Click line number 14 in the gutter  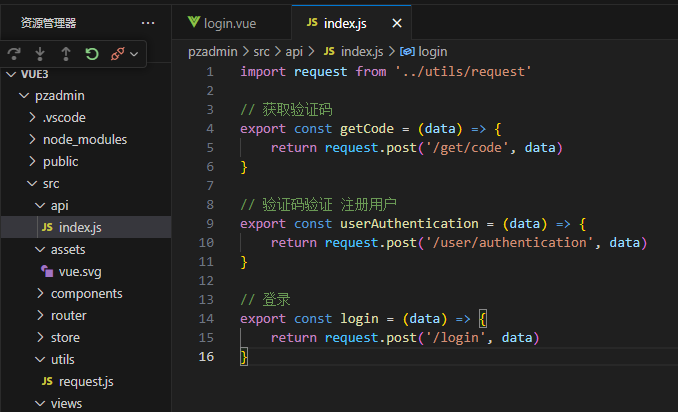coord(206,319)
